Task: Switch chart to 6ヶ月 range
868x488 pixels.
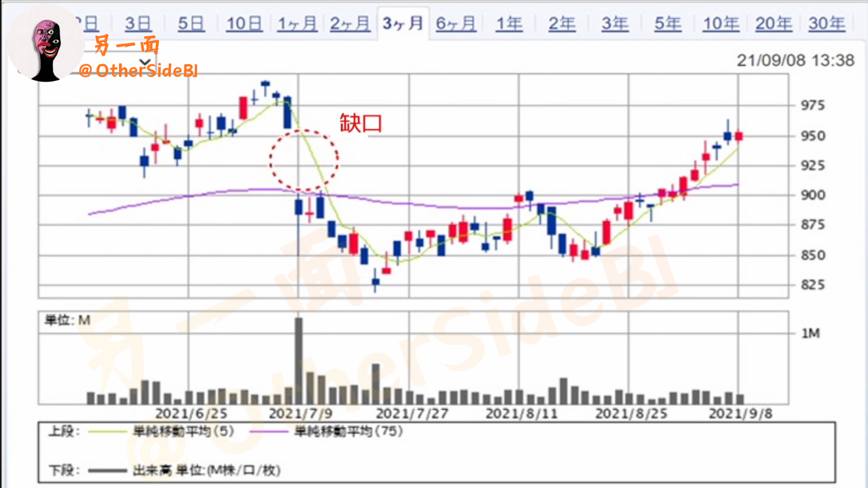Action: pyautogui.click(x=456, y=23)
